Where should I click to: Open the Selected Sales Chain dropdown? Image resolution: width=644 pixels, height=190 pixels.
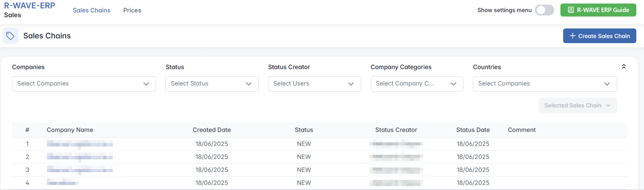click(577, 105)
